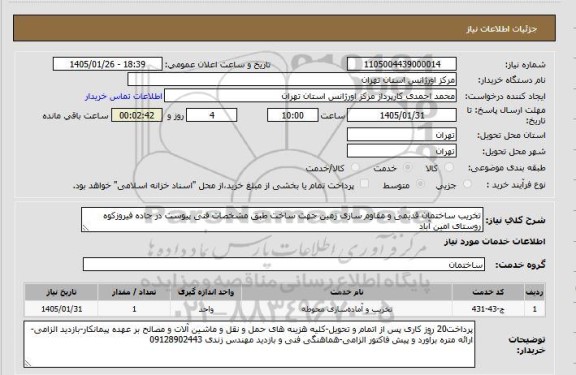
Task: Select the متوسط purchase type radio
Action: (421, 184)
